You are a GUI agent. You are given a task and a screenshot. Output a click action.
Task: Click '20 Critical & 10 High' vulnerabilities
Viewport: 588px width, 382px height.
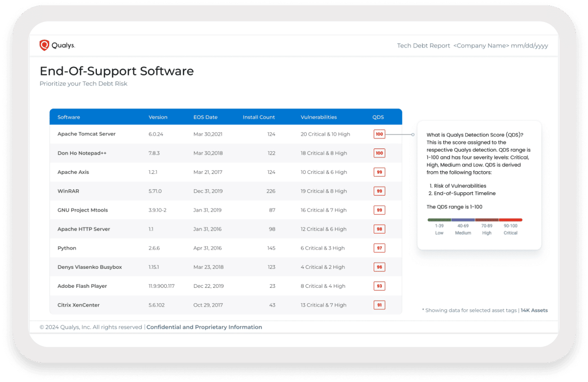point(325,134)
